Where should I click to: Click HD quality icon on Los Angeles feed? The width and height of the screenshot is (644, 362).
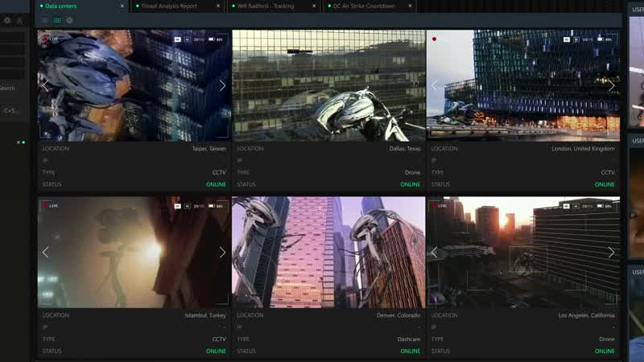click(x=567, y=206)
